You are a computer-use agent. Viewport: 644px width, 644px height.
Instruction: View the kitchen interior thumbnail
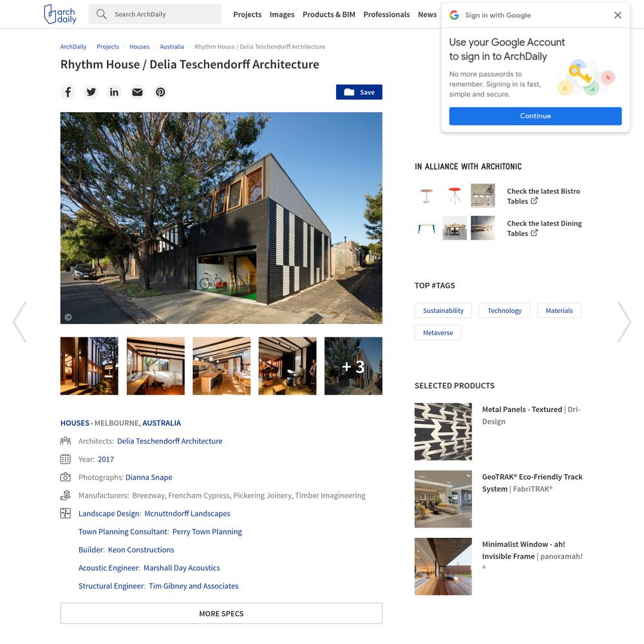tap(222, 366)
